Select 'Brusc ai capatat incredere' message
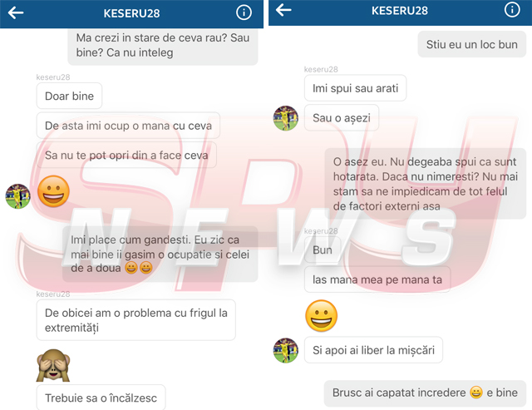This screenshot has width=532, height=410. tap(425, 393)
